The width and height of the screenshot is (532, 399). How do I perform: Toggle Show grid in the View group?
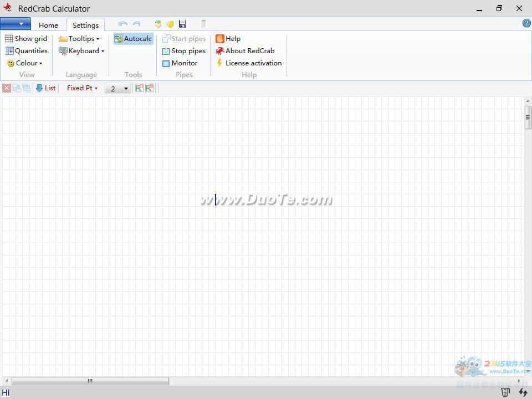pos(26,39)
